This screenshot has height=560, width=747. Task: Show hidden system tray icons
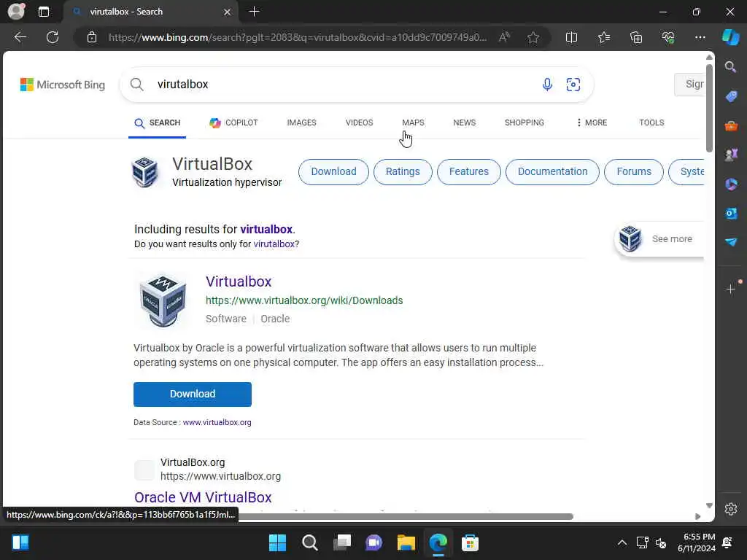point(622,542)
